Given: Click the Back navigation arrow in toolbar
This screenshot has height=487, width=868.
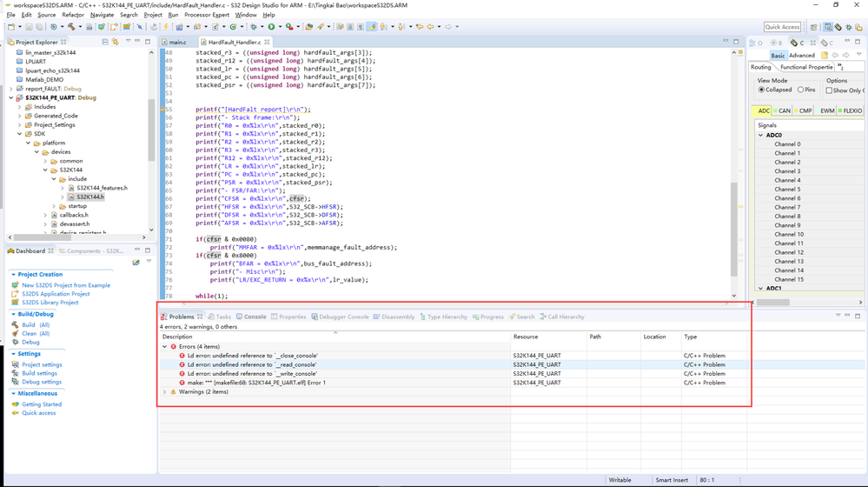Looking at the screenshot, I should click(x=430, y=27).
